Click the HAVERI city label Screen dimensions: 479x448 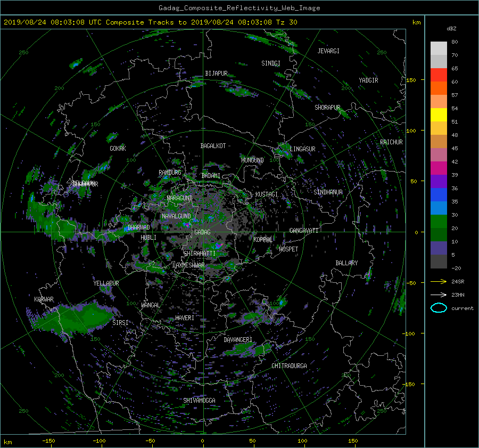click(185, 318)
